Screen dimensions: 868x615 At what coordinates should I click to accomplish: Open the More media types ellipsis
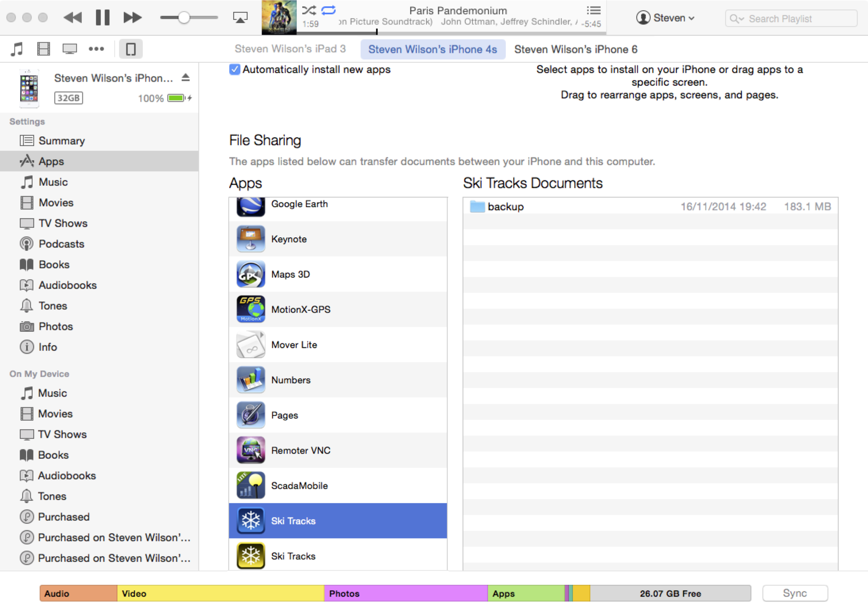[96, 49]
